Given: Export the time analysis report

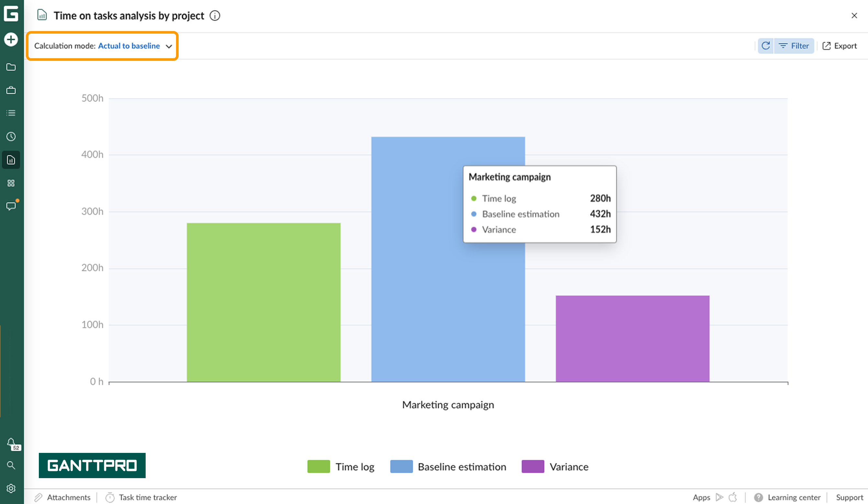Looking at the screenshot, I should pyautogui.click(x=840, y=45).
